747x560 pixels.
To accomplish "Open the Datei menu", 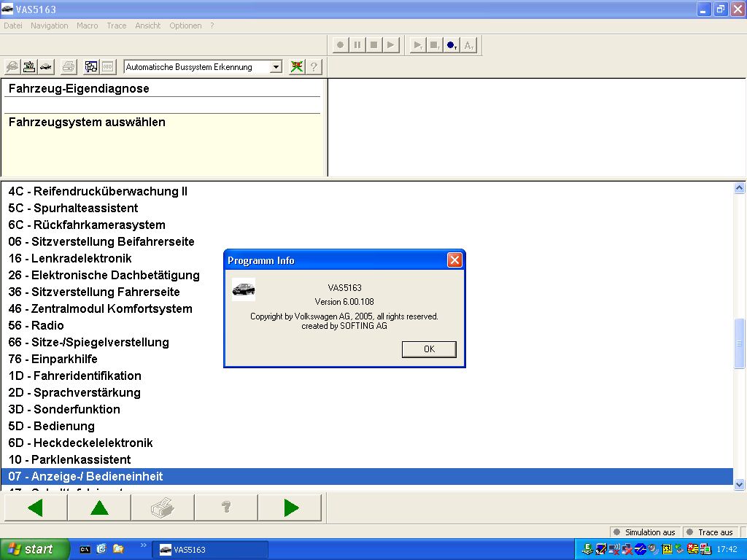I will coord(13,26).
